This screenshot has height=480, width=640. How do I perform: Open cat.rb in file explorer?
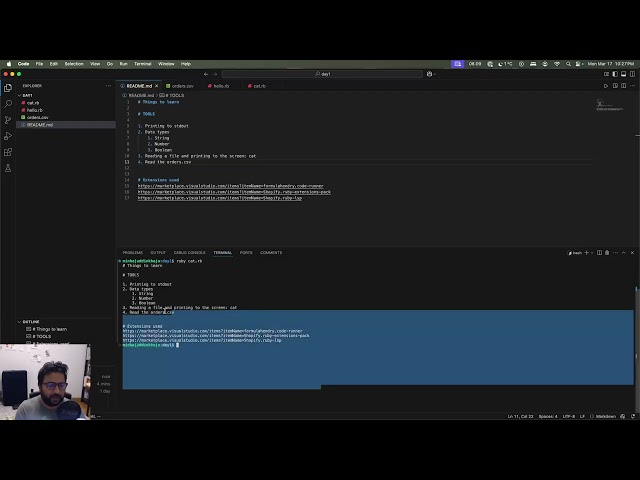(65, 103)
